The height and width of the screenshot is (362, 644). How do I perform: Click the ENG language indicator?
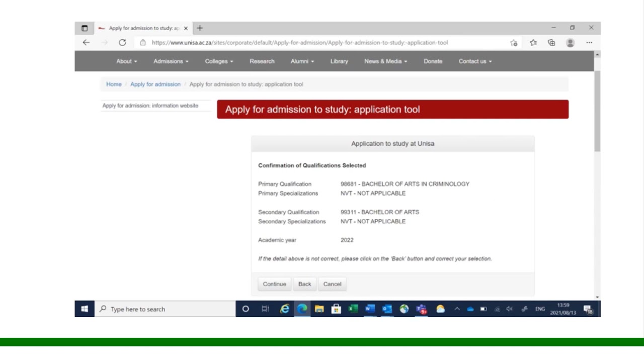coord(540,309)
